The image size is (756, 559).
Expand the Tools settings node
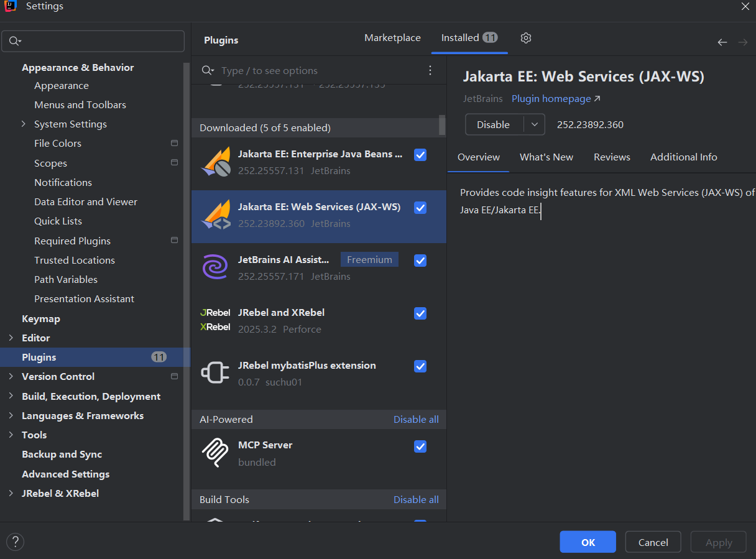click(x=11, y=435)
